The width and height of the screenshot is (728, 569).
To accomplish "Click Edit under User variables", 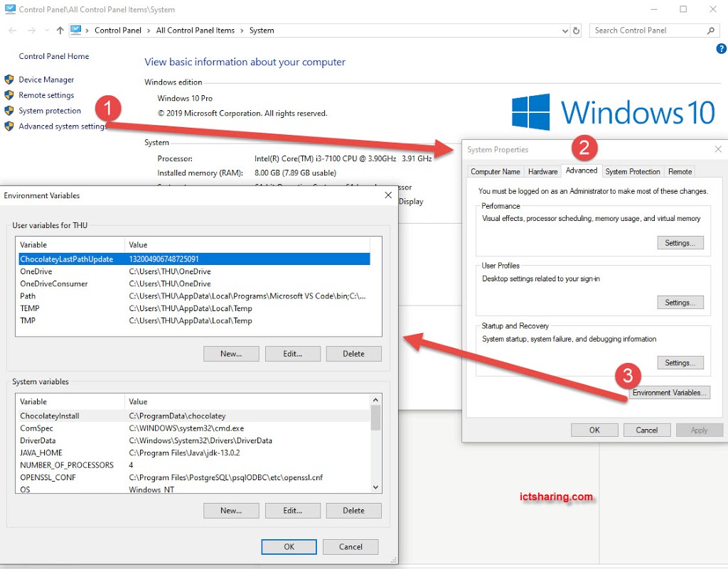I will pyautogui.click(x=292, y=353).
